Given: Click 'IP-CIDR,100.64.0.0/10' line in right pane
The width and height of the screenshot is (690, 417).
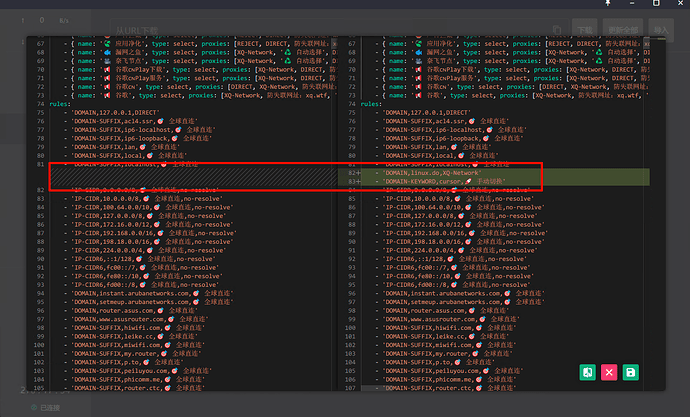Looking at the screenshot, I should 463,207.
